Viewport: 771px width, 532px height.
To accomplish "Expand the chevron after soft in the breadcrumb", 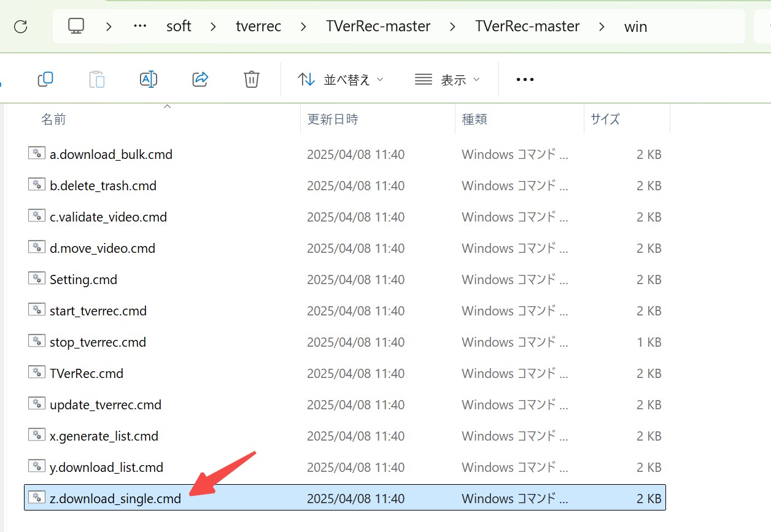I will pyautogui.click(x=214, y=26).
